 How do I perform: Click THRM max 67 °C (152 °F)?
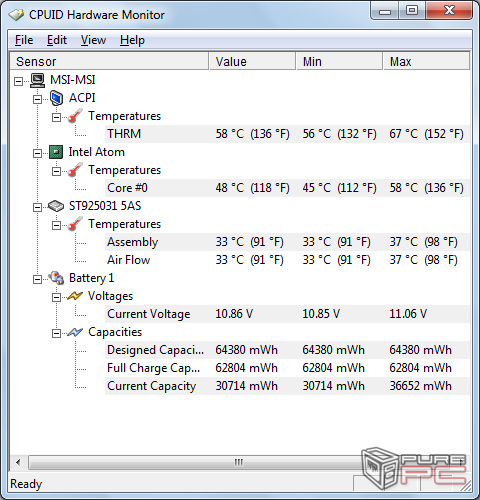pos(426,134)
